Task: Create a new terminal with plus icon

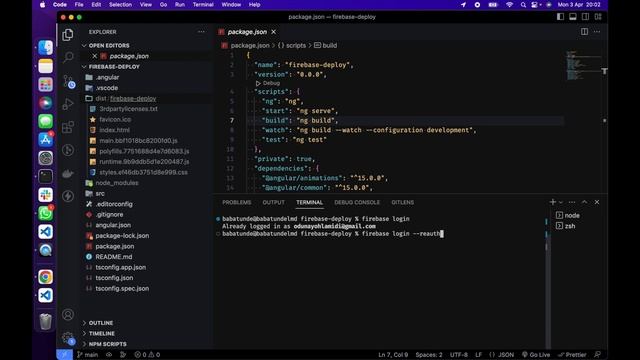Action: [x=553, y=202]
